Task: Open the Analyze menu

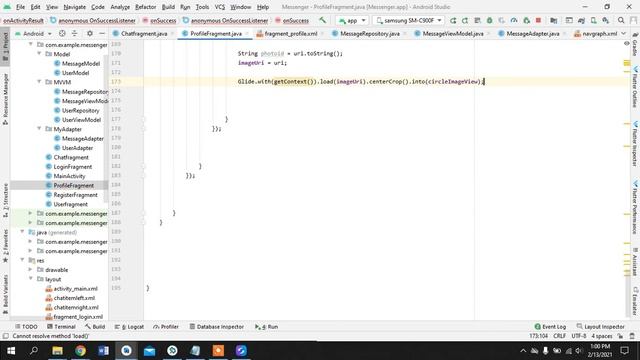Action: tap(120, 7)
